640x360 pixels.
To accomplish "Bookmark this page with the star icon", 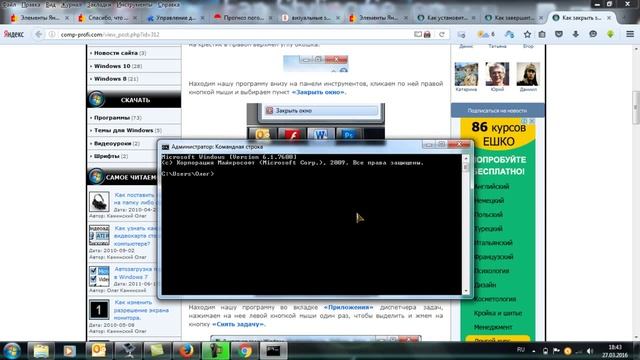I will pos(527,34).
